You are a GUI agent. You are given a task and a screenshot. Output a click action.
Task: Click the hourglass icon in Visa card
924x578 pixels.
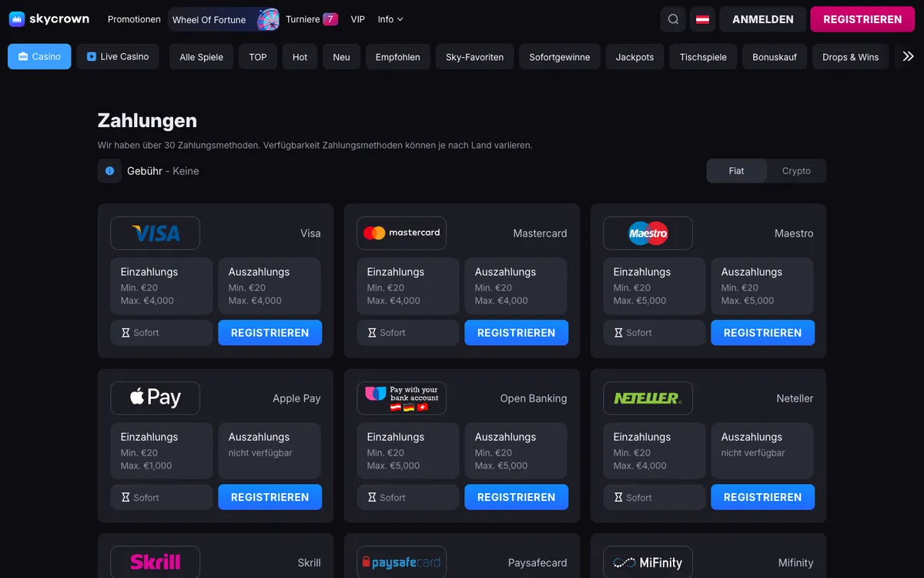[126, 333]
